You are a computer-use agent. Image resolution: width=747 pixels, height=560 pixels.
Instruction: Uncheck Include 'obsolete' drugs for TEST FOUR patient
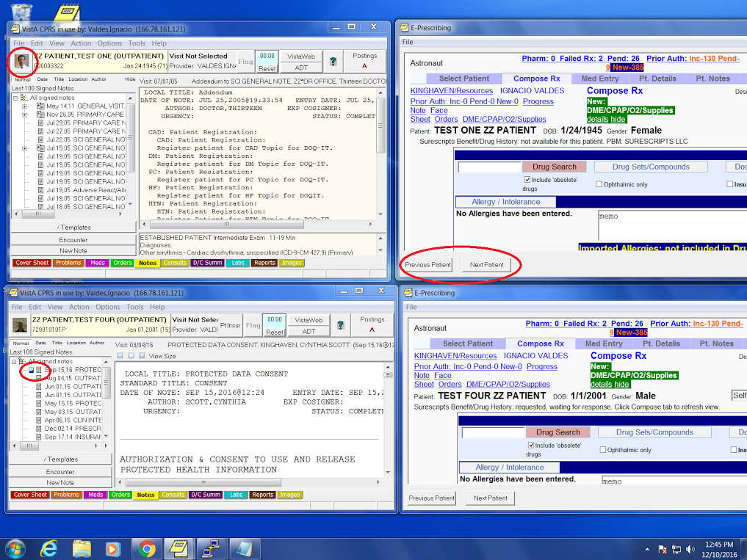pos(531,445)
